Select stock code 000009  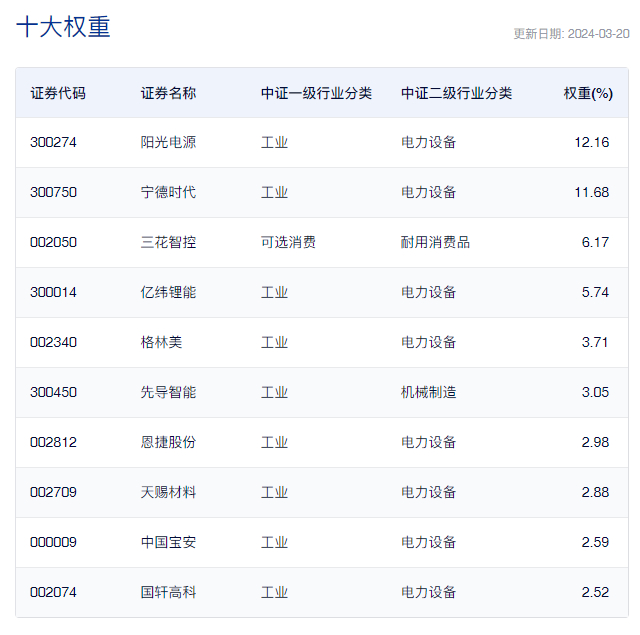tap(53, 542)
